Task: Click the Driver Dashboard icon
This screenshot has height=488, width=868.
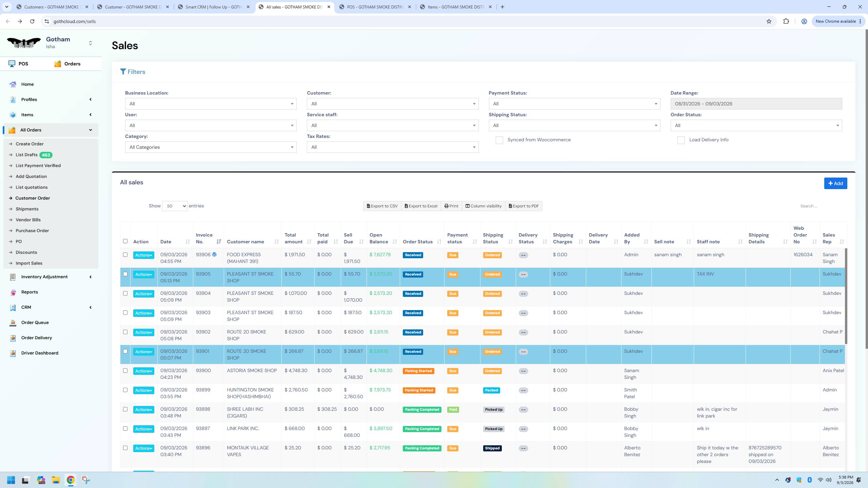Action: click(13, 353)
